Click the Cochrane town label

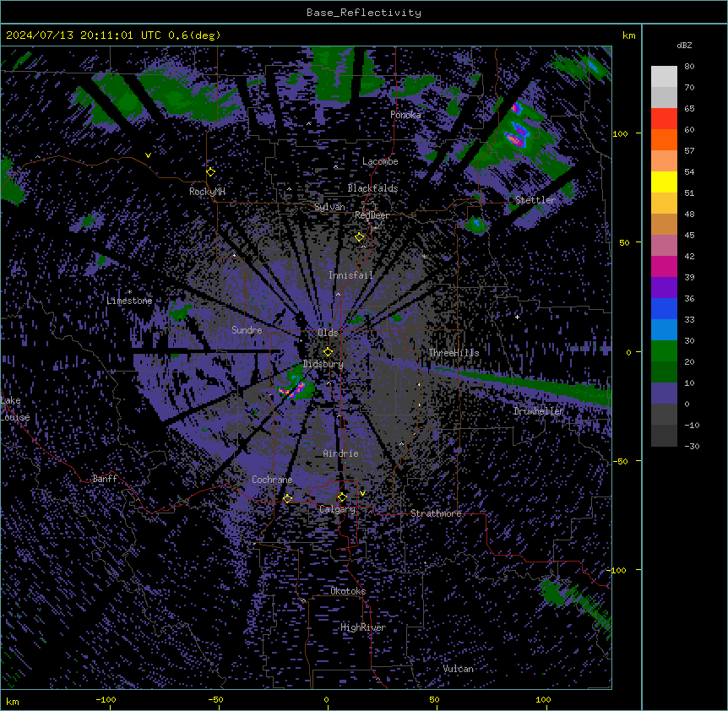tap(272, 480)
